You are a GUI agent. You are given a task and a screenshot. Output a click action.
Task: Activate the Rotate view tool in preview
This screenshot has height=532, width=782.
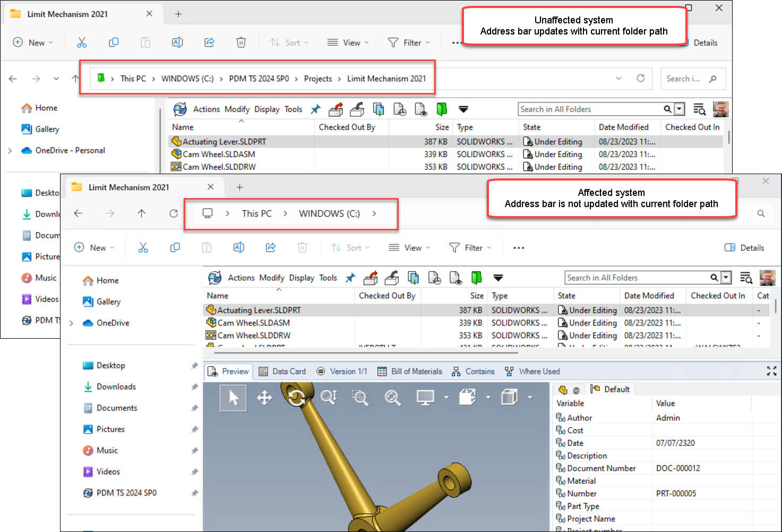[296, 398]
